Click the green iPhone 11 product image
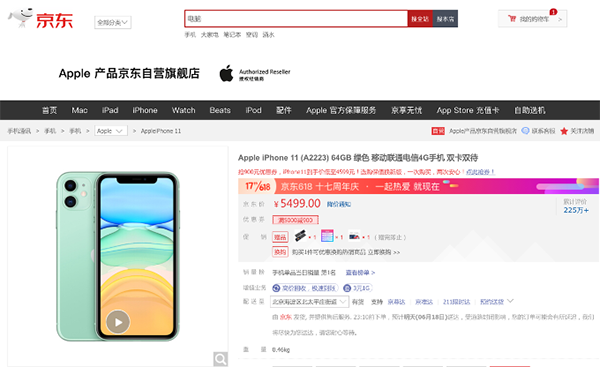 coord(118,256)
